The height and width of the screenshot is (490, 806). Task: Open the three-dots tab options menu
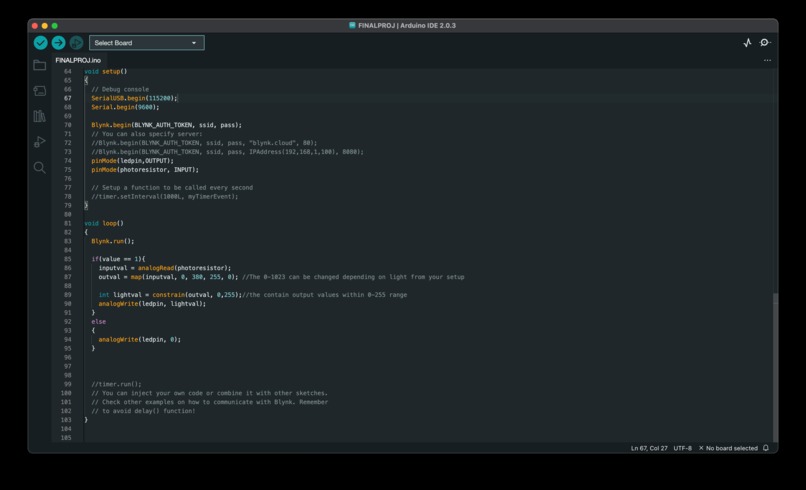coord(767,61)
